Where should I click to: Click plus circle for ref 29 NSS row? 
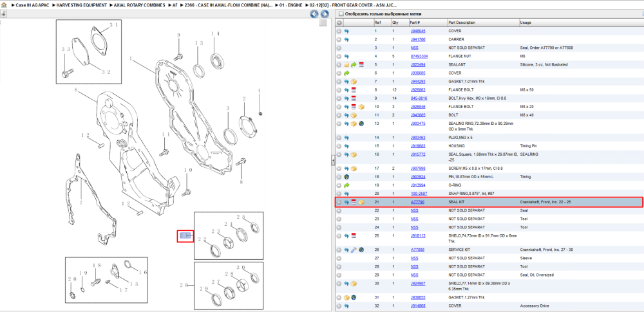(x=339, y=275)
